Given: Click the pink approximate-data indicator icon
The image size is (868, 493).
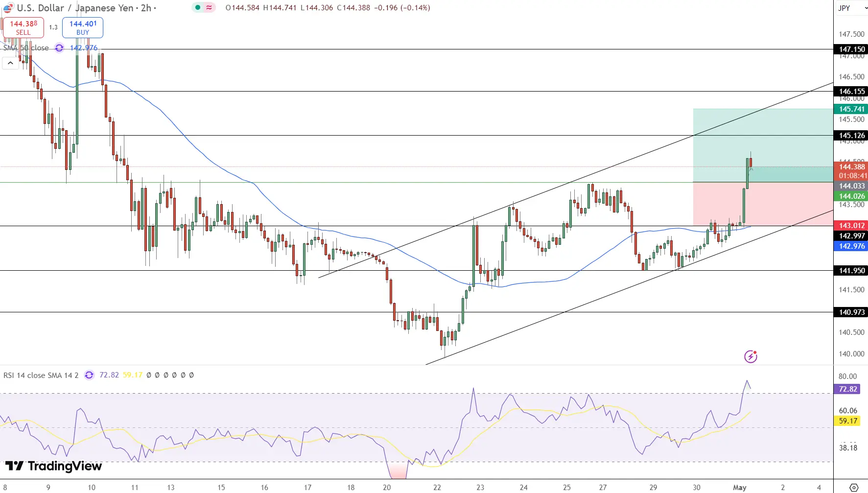Looking at the screenshot, I should click(209, 7).
